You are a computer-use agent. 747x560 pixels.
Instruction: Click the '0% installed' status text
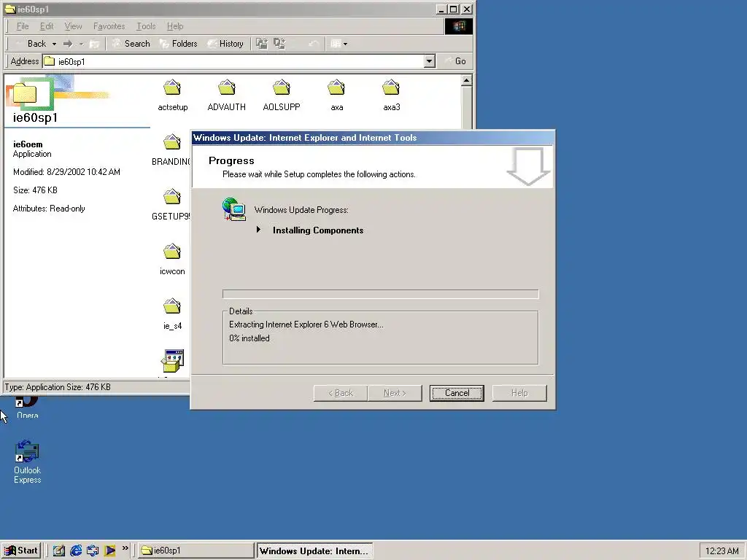click(x=249, y=338)
